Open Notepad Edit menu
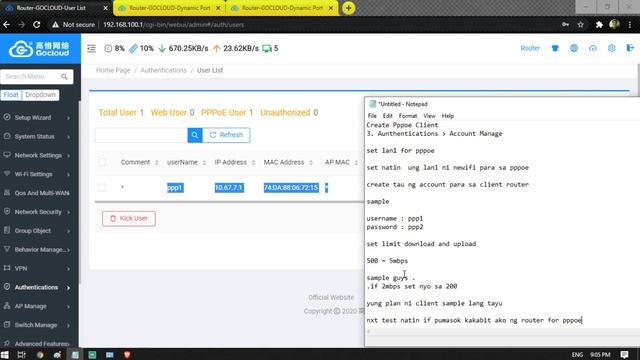The height and width of the screenshot is (360, 640). pos(387,116)
